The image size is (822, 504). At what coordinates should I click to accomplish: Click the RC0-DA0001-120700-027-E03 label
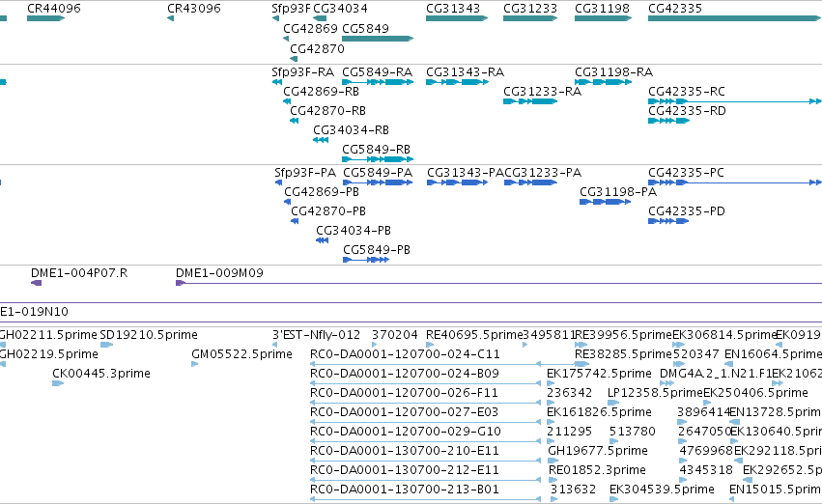404,413
